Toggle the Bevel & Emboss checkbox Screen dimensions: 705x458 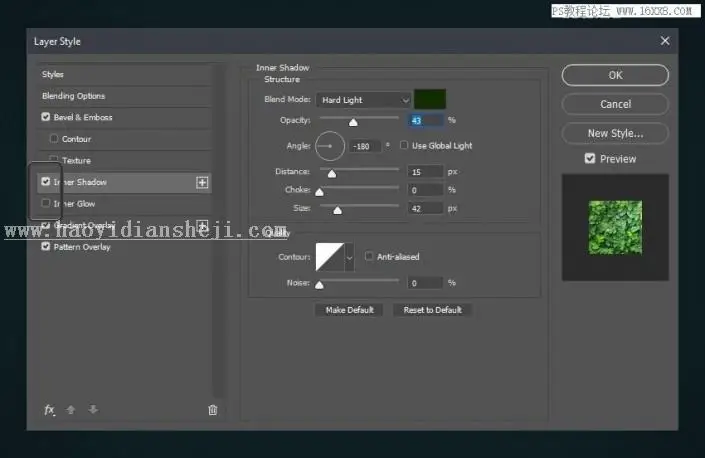[45, 117]
